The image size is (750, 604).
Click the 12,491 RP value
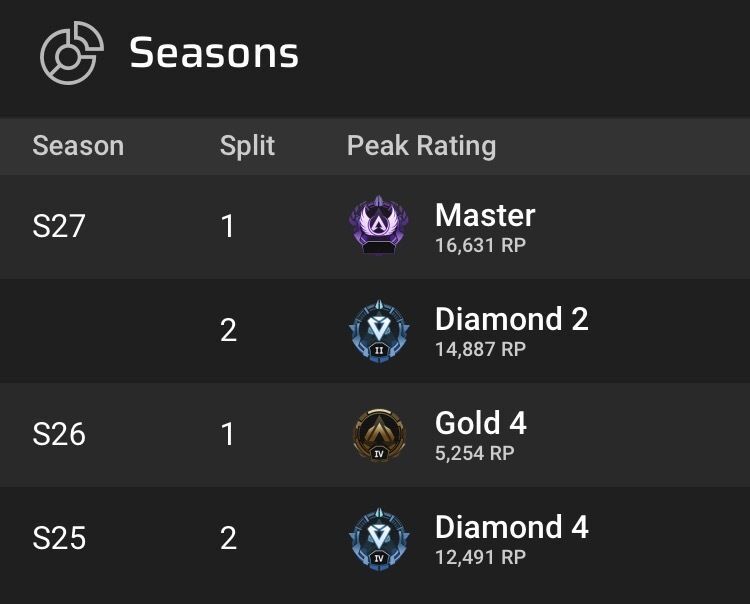click(x=480, y=557)
